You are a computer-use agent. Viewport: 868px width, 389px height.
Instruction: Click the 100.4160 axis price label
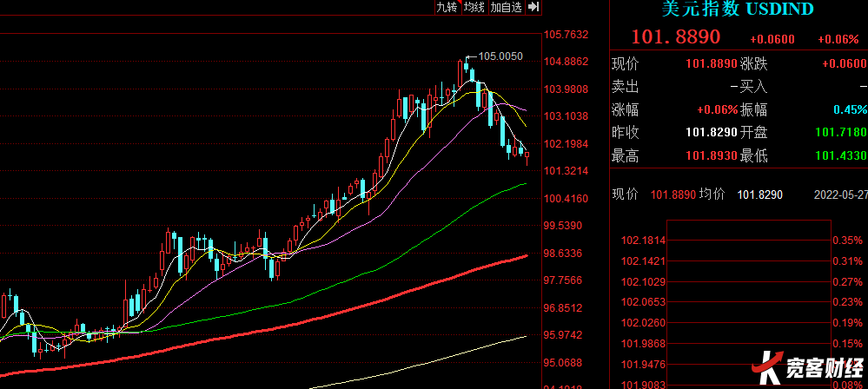[x=567, y=198]
